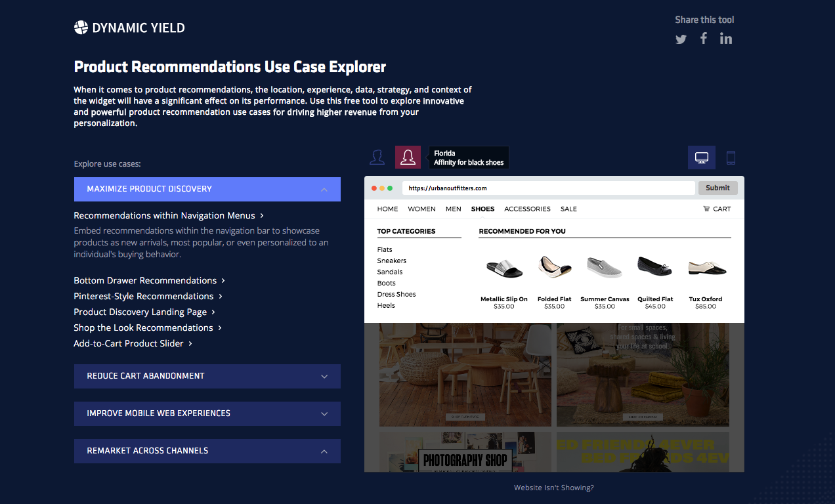This screenshot has width=835, height=504.
Task: Click Tux Oxford shoe image
Action: (x=707, y=267)
